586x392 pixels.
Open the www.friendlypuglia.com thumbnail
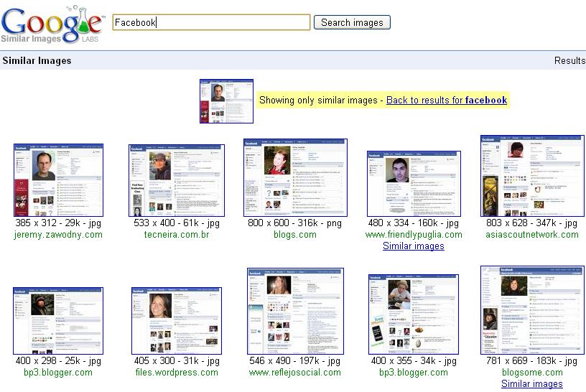pos(414,184)
